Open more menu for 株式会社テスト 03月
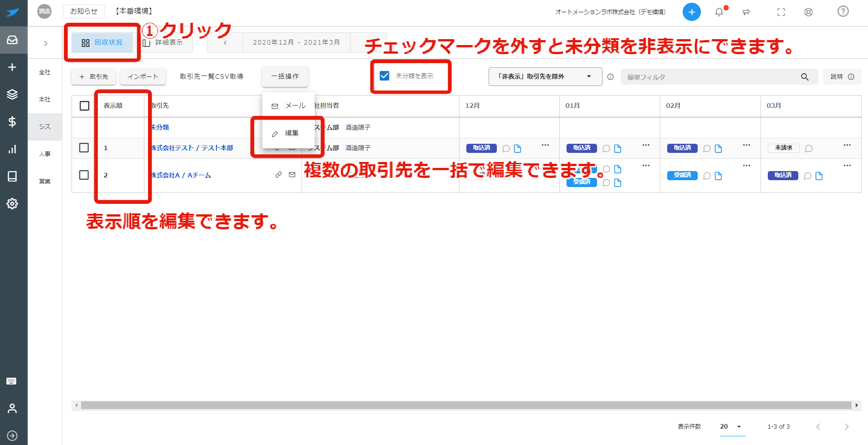868x445 pixels. (x=847, y=145)
